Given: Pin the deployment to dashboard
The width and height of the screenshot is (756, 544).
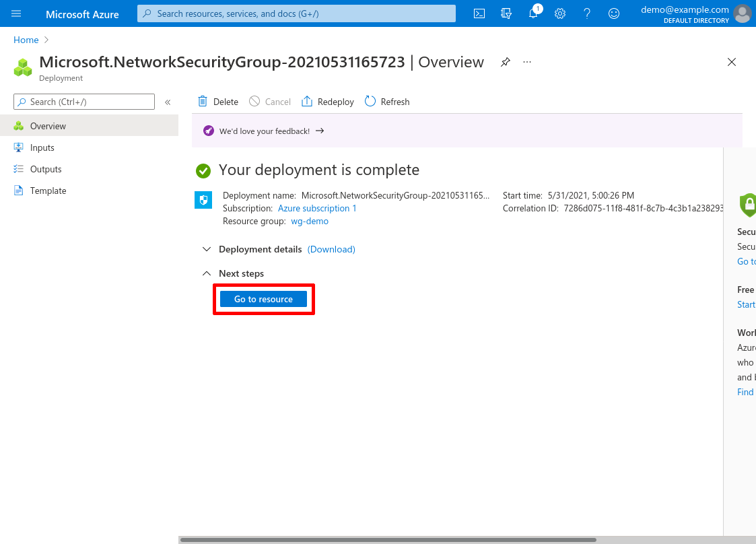Looking at the screenshot, I should point(506,62).
